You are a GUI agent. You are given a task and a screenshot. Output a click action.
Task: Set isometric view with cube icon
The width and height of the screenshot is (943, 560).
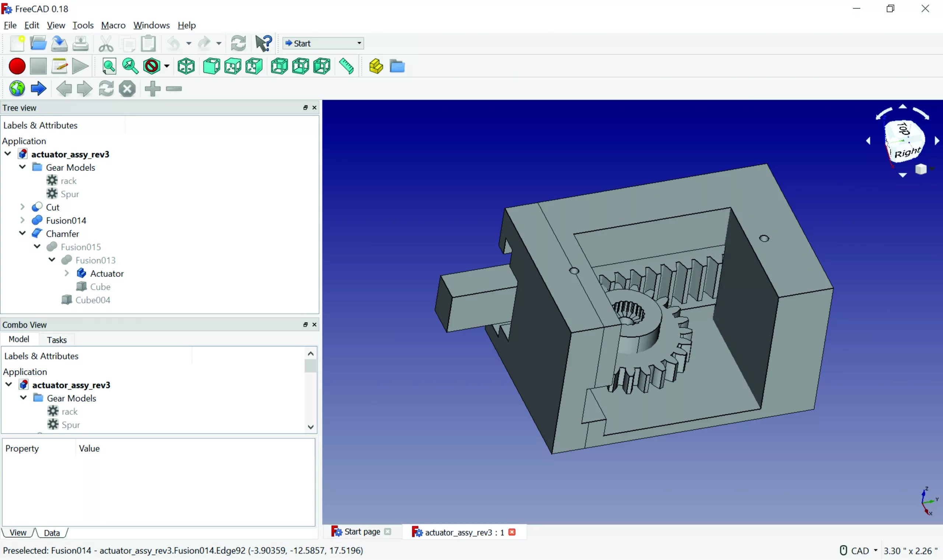pyautogui.click(x=186, y=66)
